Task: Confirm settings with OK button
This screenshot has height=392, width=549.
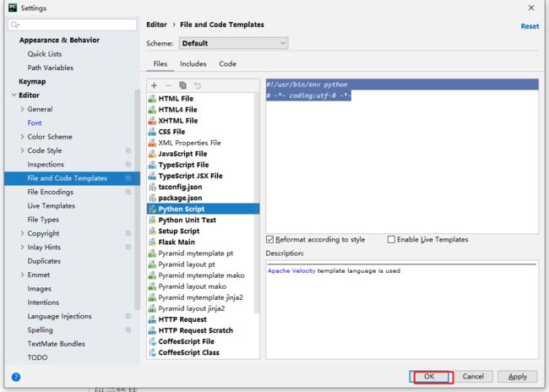Action: [x=429, y=377]
